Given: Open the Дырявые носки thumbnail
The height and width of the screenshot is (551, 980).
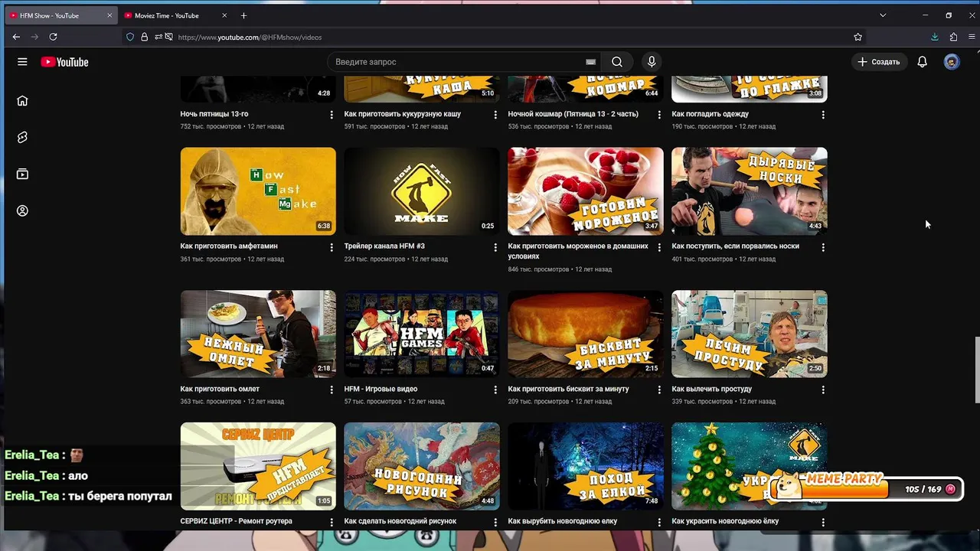Looking at the screenshot, I should tap(750, 191).
